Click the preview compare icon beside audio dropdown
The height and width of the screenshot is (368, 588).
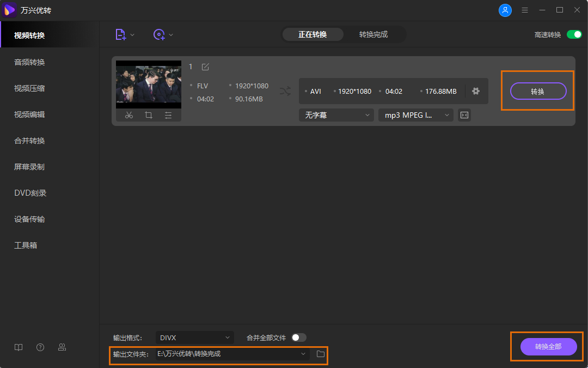[x=464, y=115]
